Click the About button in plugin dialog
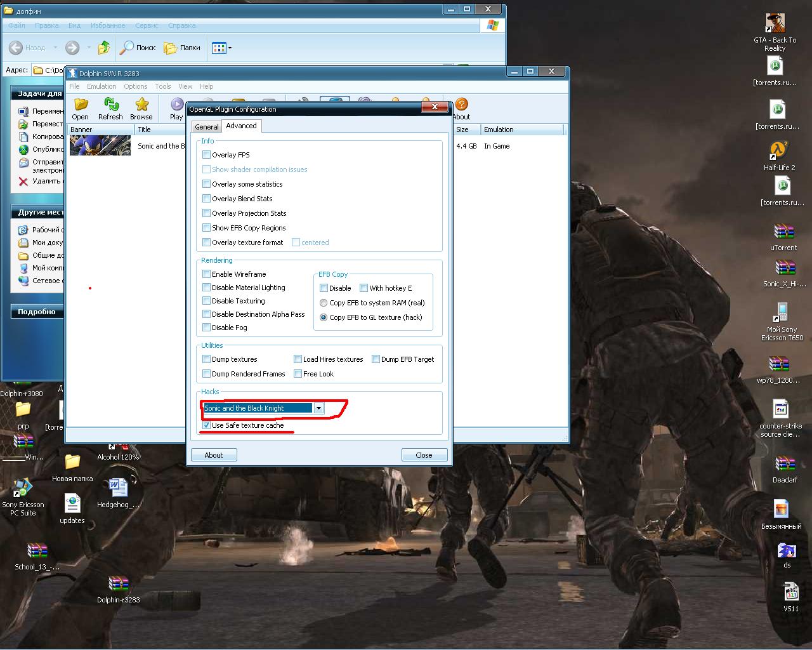This screenshot has width=812, height=650. [213, 455]
